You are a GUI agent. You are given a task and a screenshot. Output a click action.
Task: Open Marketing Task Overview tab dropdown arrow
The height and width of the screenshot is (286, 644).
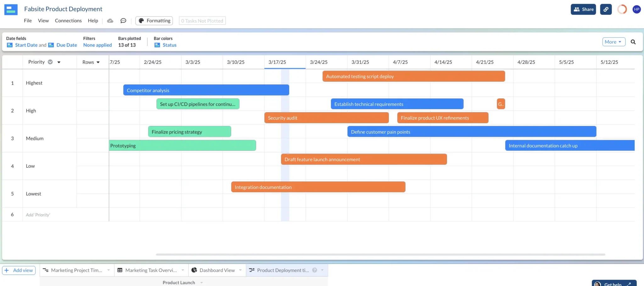click(183, 270)
